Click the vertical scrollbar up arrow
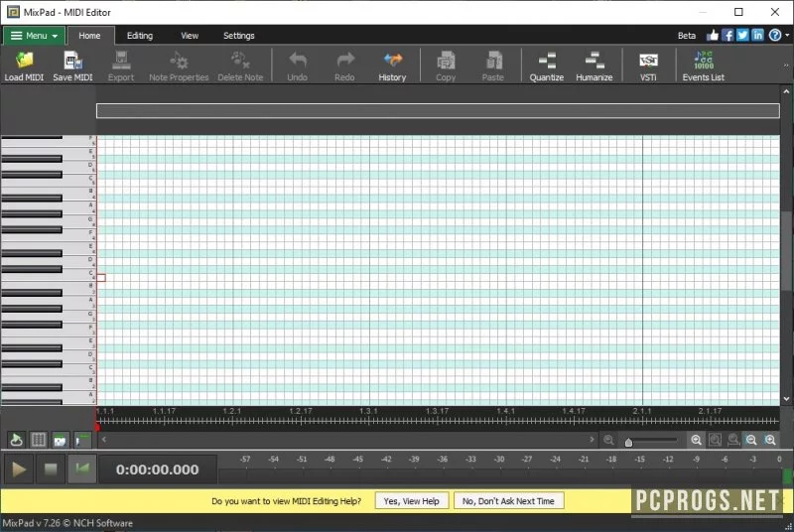Screen dimensions: 794x532 click(x=786, y=91)
